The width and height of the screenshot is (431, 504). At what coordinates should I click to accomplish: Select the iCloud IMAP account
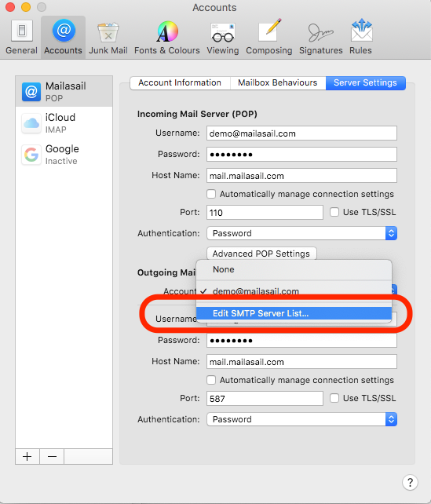click(x=64, y=122)
